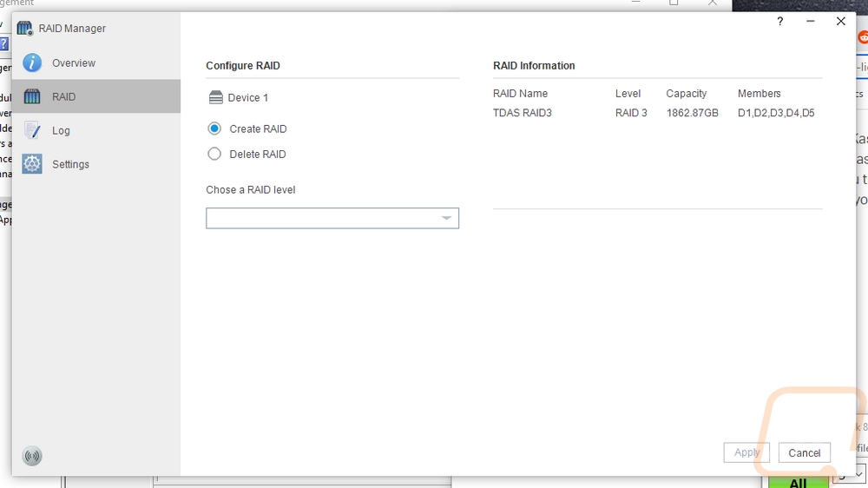This screenshot has height=488, width=868.
Task: Click the green All button in background window
Action: pyautogui.click(x=798, y=482)
